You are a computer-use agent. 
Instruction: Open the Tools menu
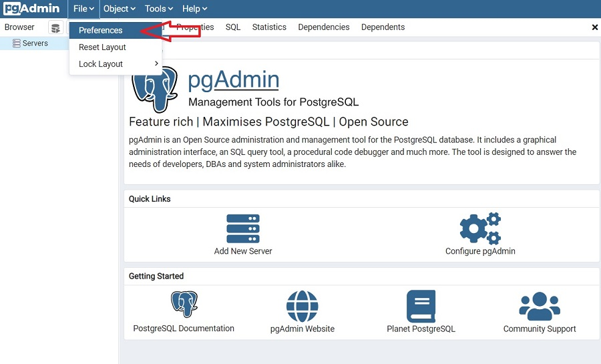(x=159, y=9)
